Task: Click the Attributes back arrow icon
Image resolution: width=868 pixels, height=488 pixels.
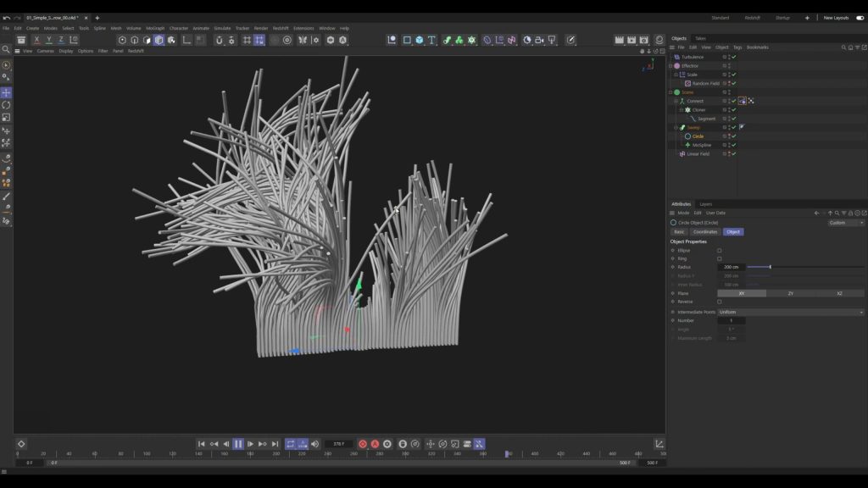Action: coord(816,213)
